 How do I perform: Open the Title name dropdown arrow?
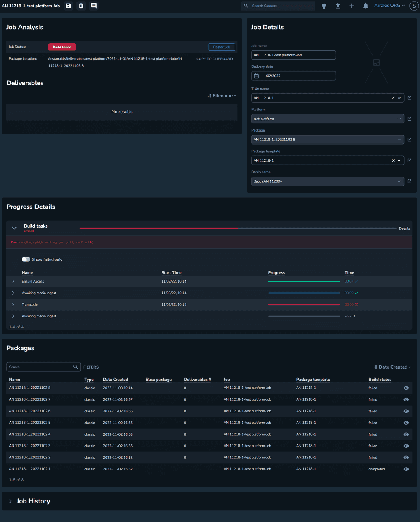click(x=399, y=98)
